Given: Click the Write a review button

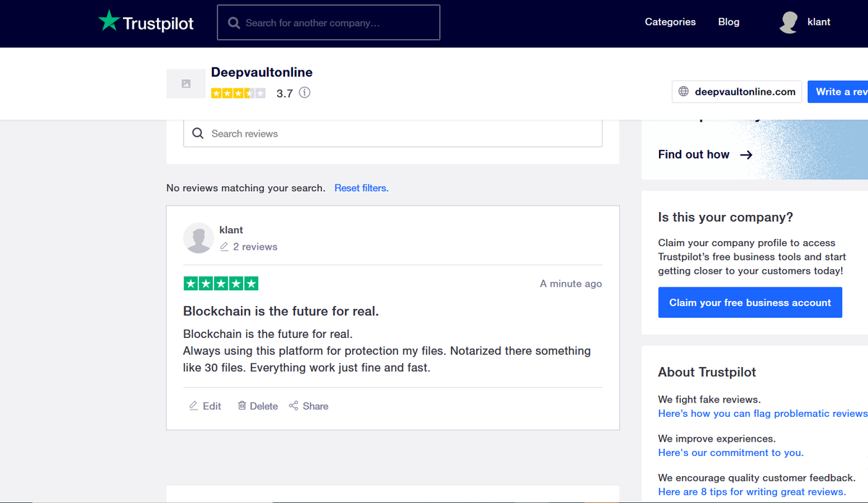Looking at the screenshot, I should (x=838, y=92).
